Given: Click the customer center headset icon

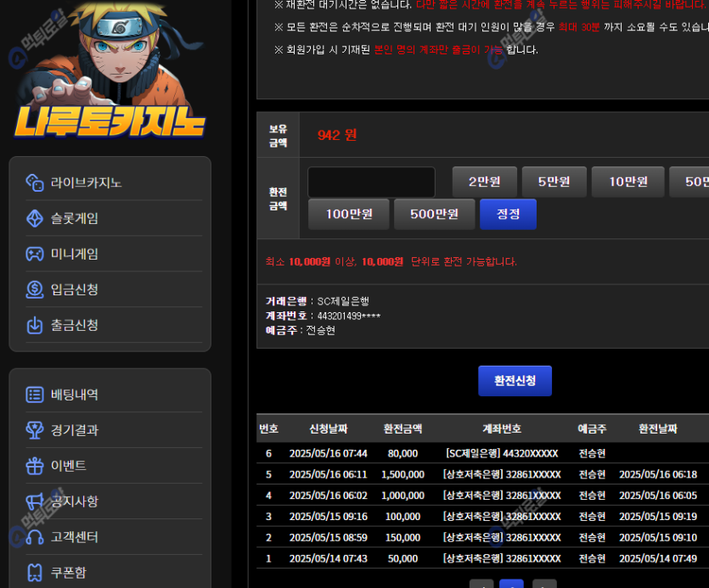Looking at the screenshot, I should (x=35, y=537).
